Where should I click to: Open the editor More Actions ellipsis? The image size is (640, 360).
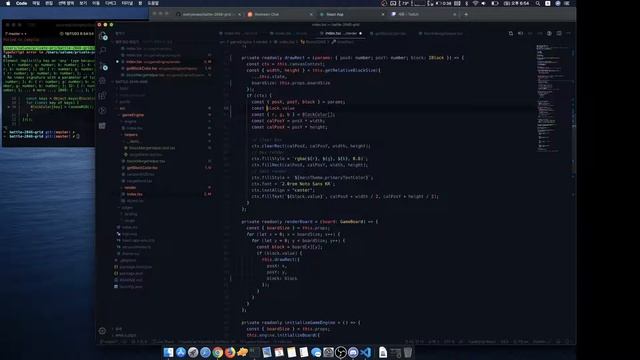[569, 33]
